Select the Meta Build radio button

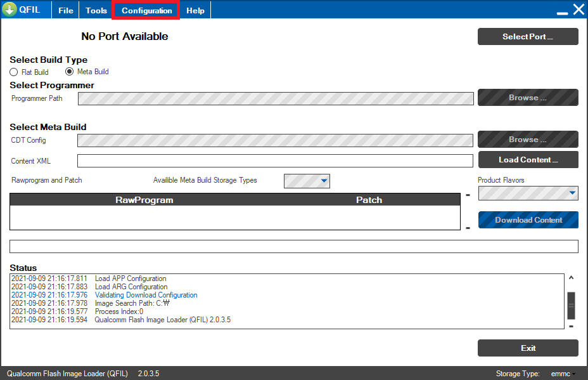(69, 71)
